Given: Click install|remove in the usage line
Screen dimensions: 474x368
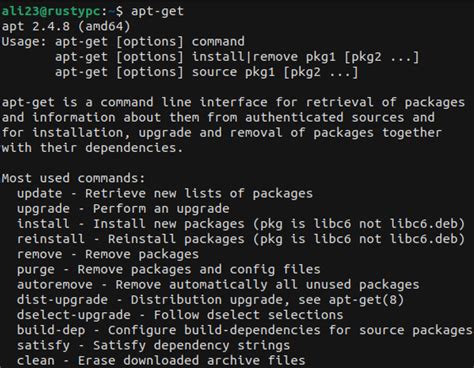Looking at the screenshot, I should [245, 57].
